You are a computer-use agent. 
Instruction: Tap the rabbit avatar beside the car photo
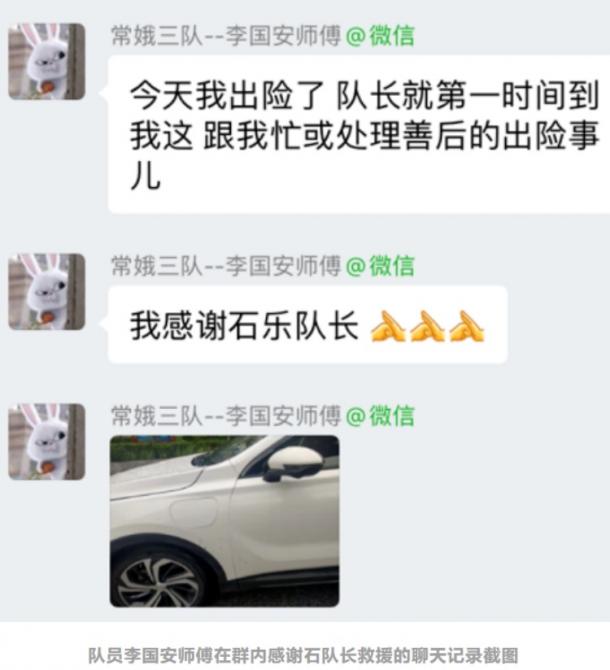47,441
